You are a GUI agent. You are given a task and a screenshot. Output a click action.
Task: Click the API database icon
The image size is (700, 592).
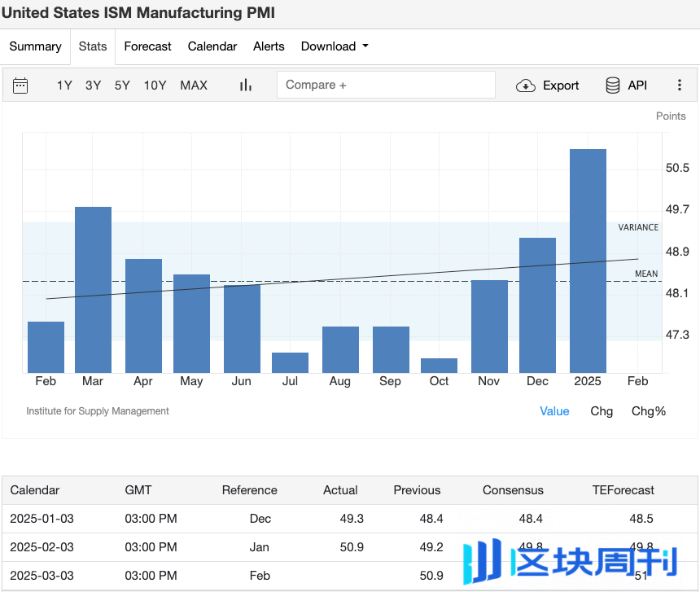(x=612, y=86)
